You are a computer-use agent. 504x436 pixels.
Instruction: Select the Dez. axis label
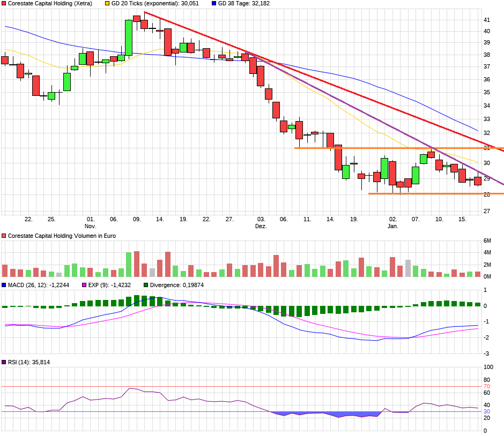coord(262,225)
